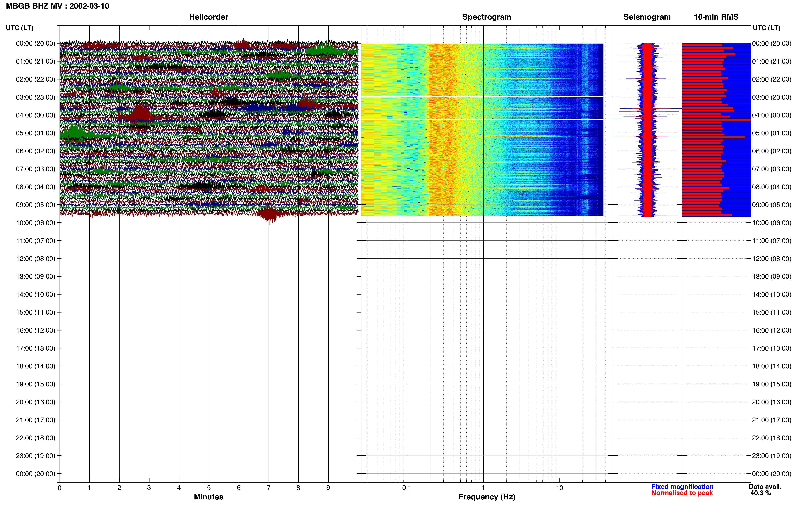The height and width of the screenshot is (508, 812).
Task: Click the white data gap line in the spectrogram at 03:00
Action: pos(482,97)
